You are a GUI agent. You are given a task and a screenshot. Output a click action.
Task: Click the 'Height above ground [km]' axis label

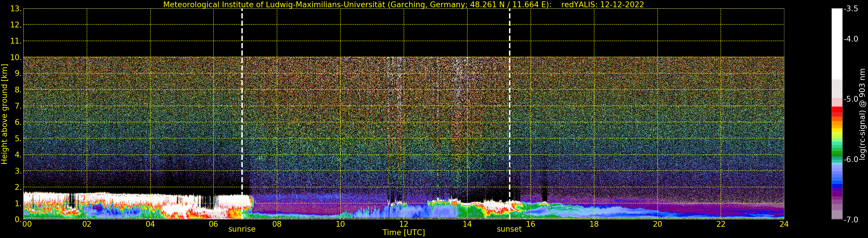[x=4, y=114]
